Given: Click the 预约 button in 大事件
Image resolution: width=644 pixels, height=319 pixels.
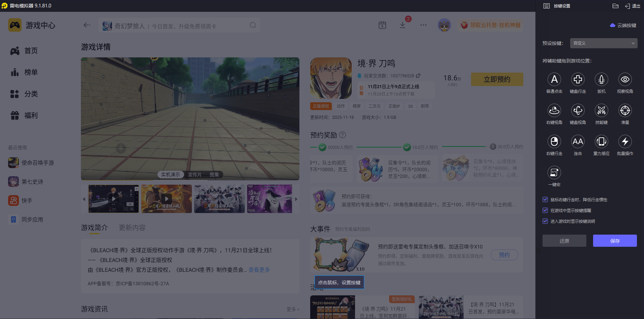Looking at the screenshot, I should 504,255.
